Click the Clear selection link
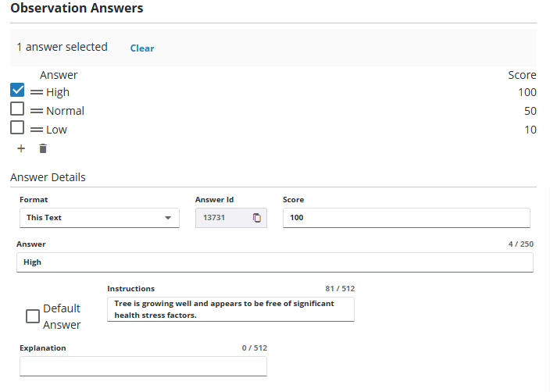This screenshot has width=550, height=392. pos(142,48)
